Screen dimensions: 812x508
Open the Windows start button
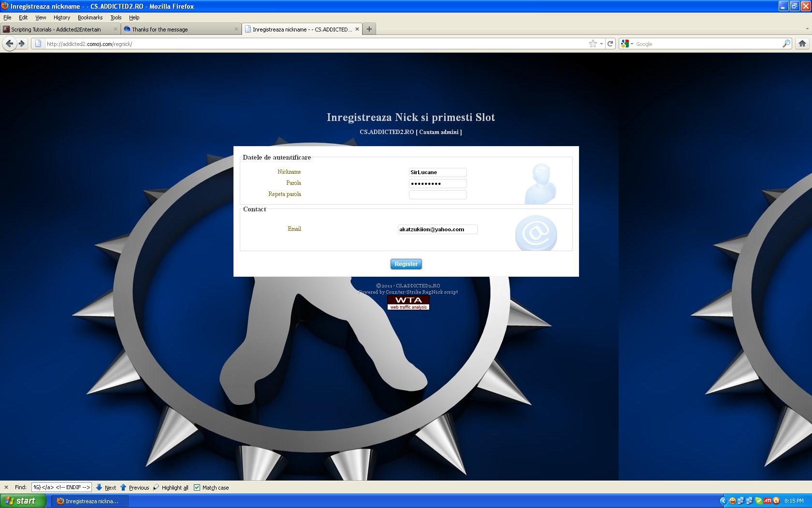(x=23, y=501)
